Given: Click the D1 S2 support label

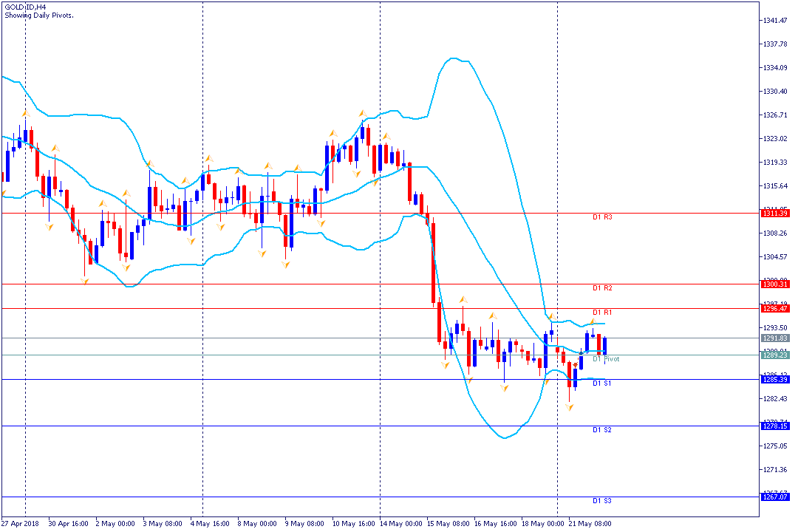Looking at the screenshot, I should [x=602, y=430].
